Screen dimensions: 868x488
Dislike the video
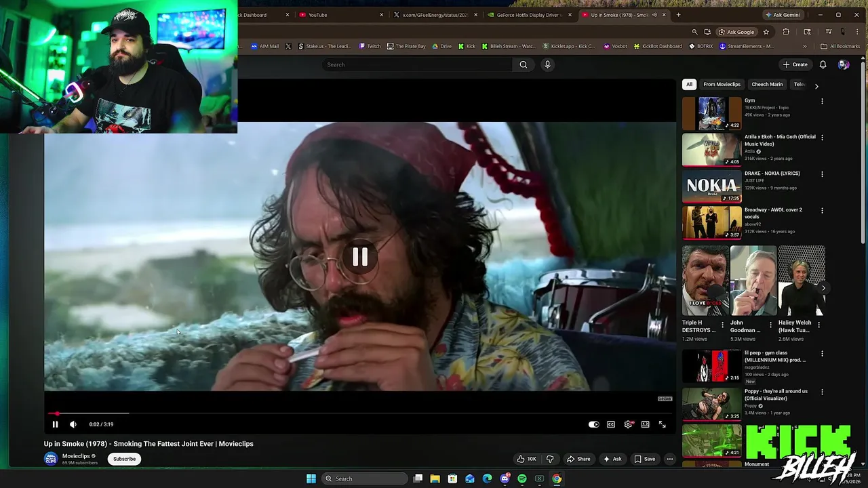550,459
